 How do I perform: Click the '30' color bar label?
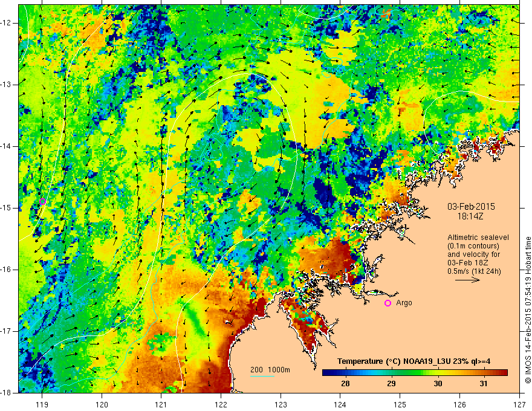[x=438, y=384]
